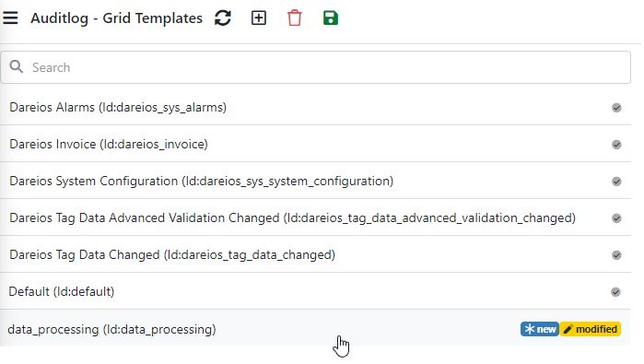Screen dimensions: 644x364
Task: Click the magnifying glass search icon
Action: point(17,66)
